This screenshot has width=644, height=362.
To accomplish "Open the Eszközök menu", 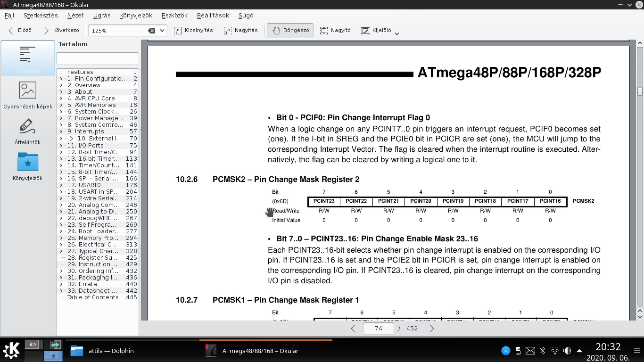I will [x=174, y=15].
